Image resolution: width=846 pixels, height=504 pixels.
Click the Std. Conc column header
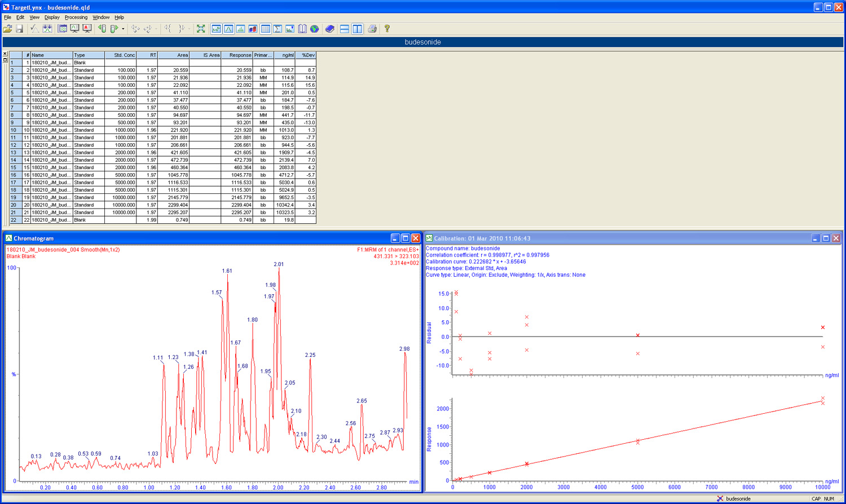pyautogui.click(x=121, y=55)
